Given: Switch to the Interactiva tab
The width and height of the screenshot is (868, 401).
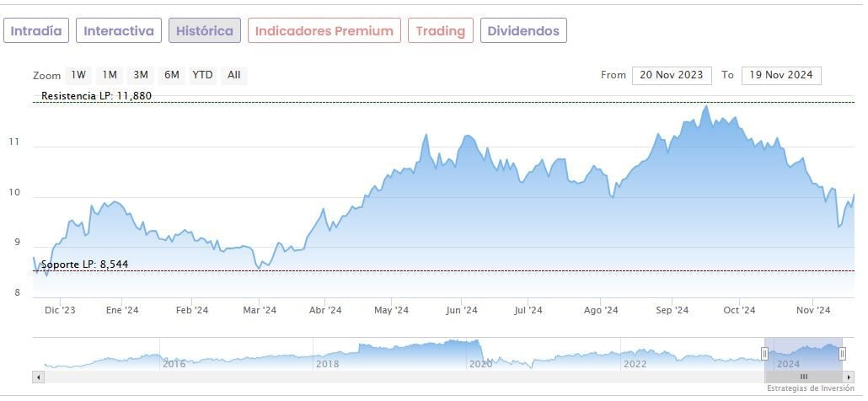Looking at the screenshot, I should [119, 31].
